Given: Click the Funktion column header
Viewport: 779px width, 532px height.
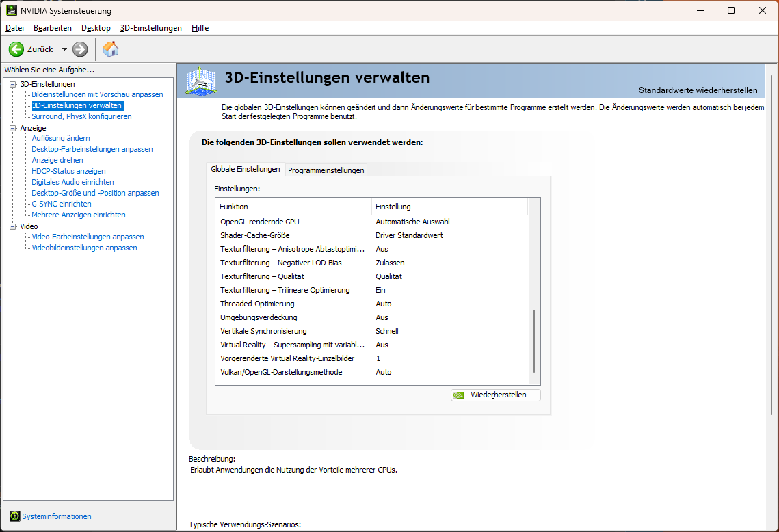Looking at the screenshot, I should tap(293, 207).
